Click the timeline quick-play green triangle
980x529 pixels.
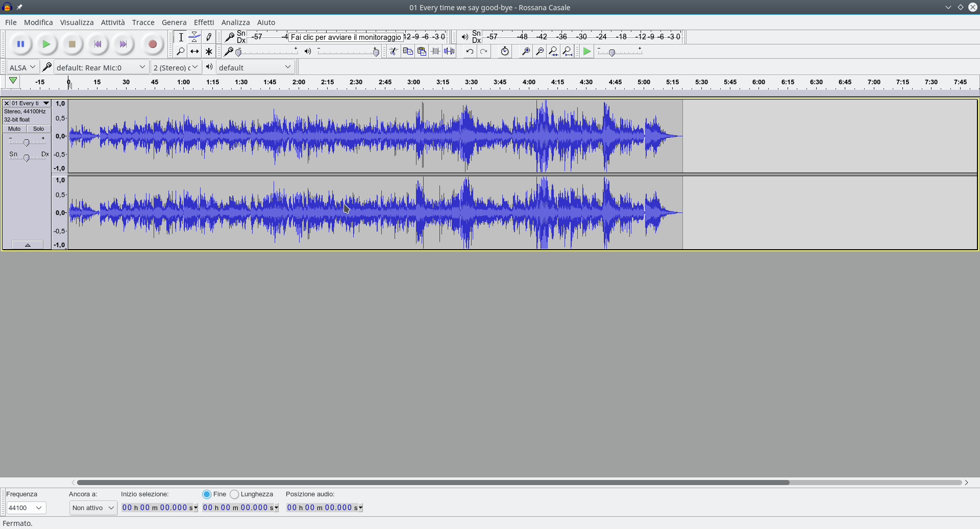(13, 81)
